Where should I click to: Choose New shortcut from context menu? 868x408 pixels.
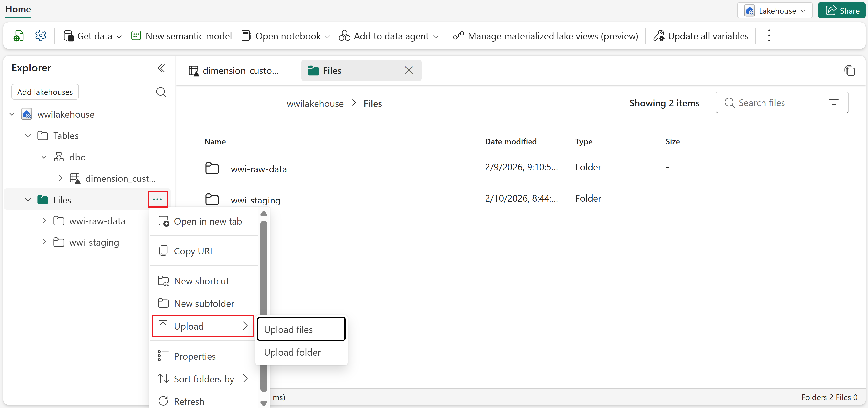point(204,281)
